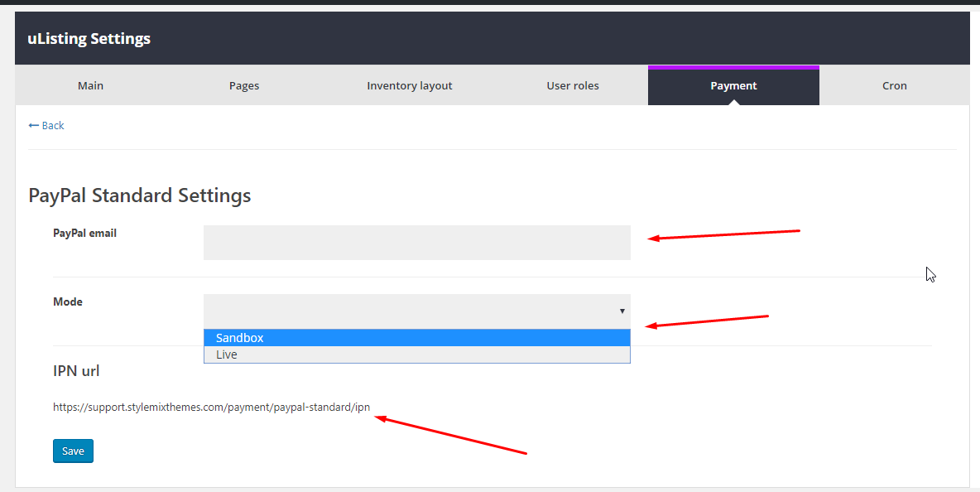Screen dimensions: 980x492
Task: Click the PayPal Standard Settings heading
Action: pyautogui.click(x=139, y=195)
